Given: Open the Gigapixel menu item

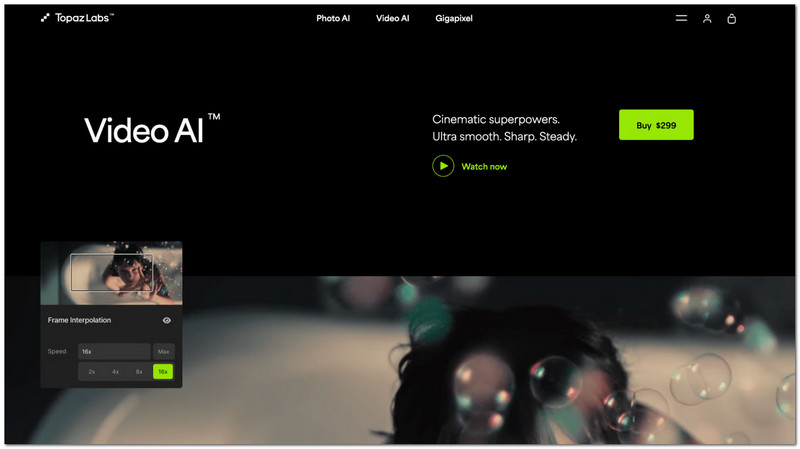Looking at the screenshot, I should (x=454, y=18).
